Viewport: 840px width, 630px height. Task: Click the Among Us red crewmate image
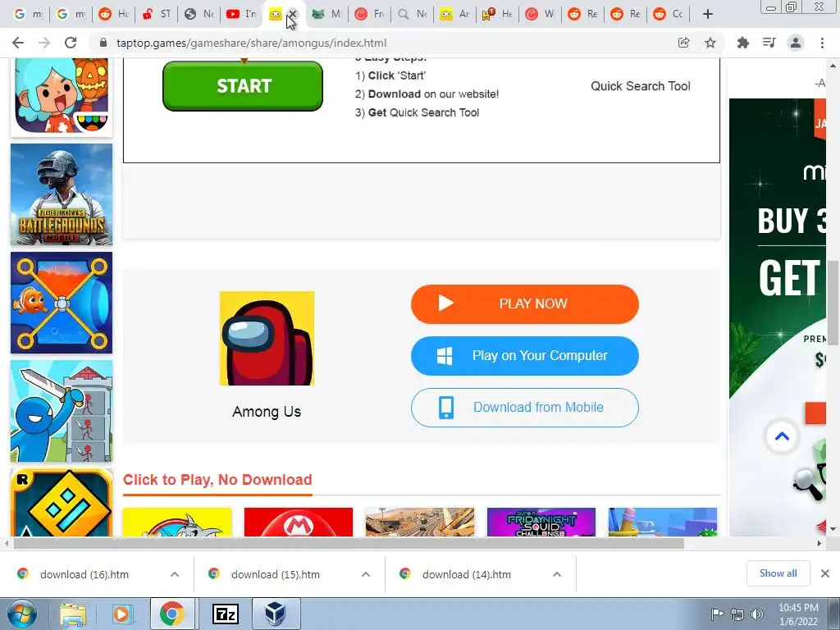(267, 338)
